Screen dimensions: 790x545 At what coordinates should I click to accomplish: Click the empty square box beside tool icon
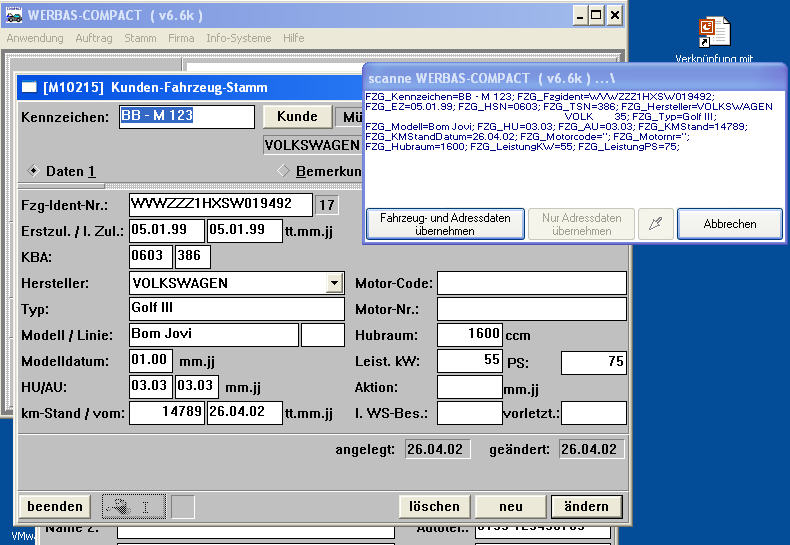[x=183, y=506]
